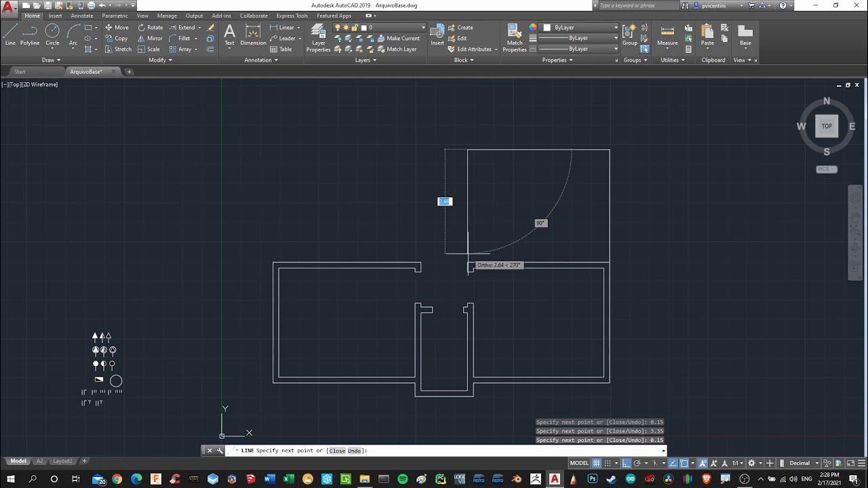Activate the Array command
This screenshot has width=868, height=488.
(180, 49)
